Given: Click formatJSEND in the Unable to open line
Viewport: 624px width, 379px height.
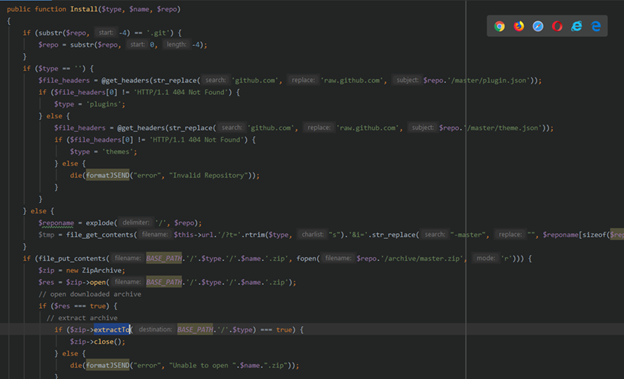Looking at the screenshot, I should (107, 365).
